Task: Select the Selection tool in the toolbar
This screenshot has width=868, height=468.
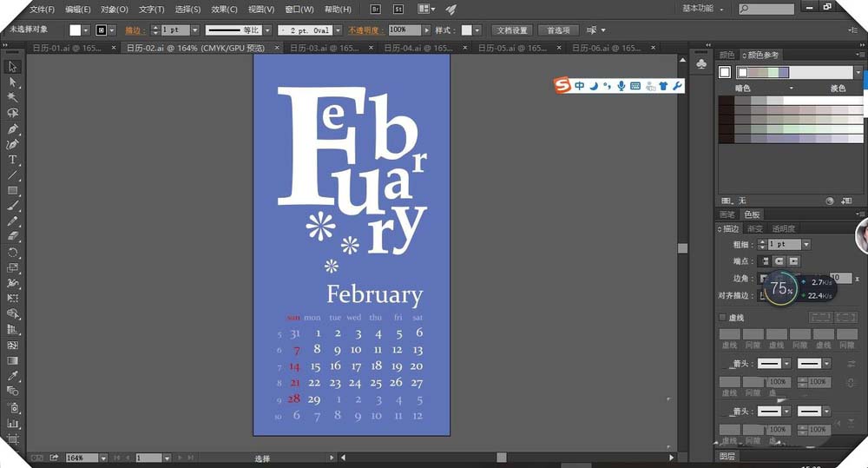Action: [x=13, y=67]
